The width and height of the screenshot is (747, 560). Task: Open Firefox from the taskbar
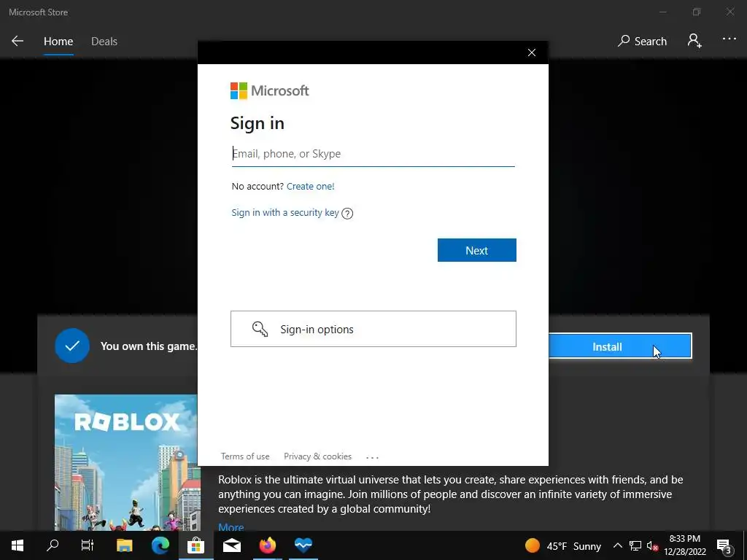point(267,545)
